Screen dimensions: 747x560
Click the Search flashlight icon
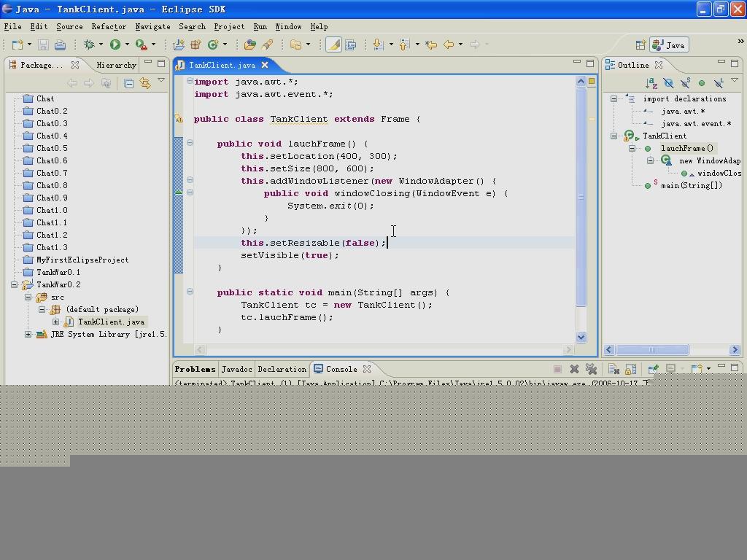pos(267,44)
